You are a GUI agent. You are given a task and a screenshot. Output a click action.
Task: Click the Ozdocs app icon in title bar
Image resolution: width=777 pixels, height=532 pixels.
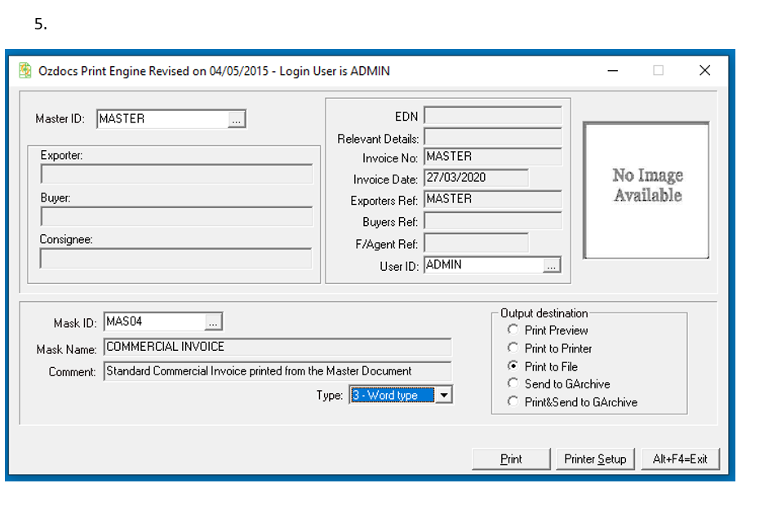[25, 70]
